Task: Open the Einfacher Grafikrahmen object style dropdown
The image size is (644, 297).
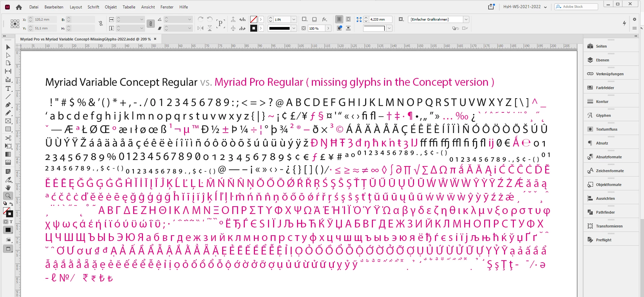Action: (x=466, y=20)
